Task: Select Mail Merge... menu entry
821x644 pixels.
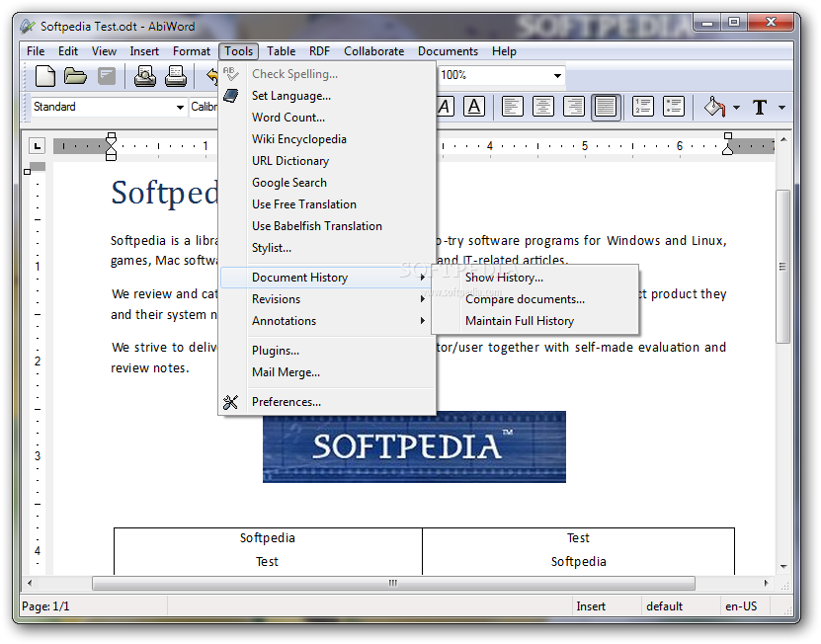Action: coord(328,372)
